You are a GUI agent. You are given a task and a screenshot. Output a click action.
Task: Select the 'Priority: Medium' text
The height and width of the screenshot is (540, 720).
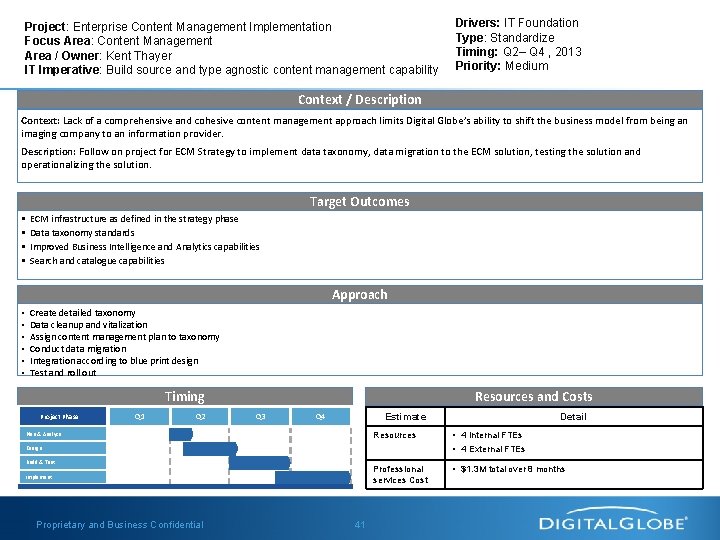tap(501, 66)
